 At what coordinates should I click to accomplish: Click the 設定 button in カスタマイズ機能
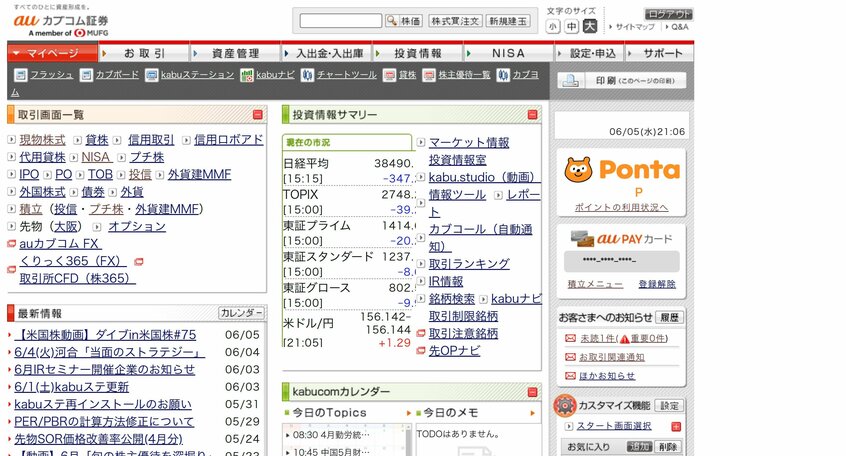pos(669,405)
